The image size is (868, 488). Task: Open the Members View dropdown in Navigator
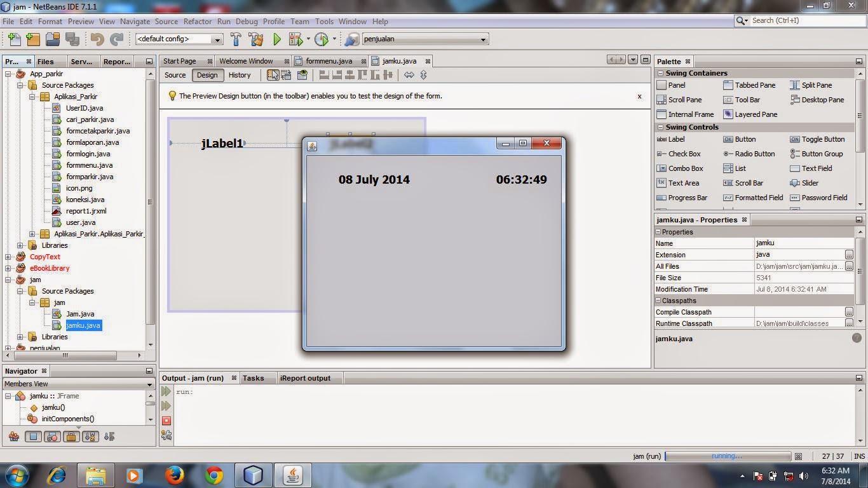tap(76, 384)
